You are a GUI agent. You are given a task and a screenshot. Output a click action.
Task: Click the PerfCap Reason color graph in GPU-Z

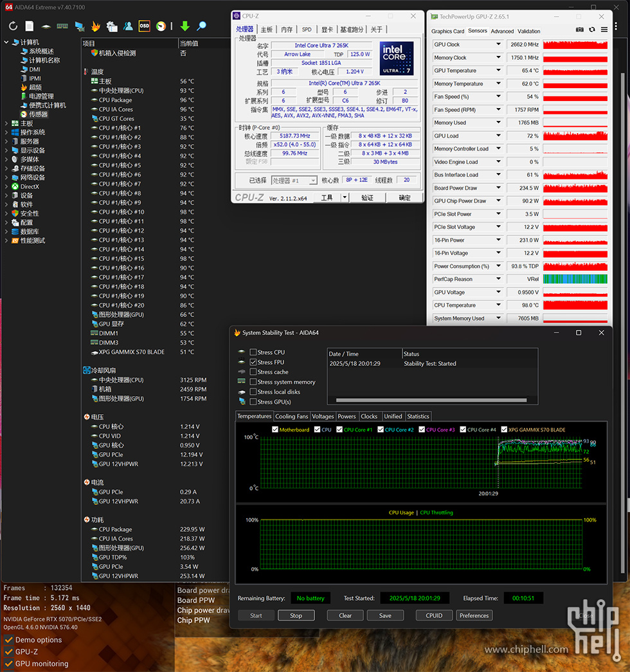point(575,279)
